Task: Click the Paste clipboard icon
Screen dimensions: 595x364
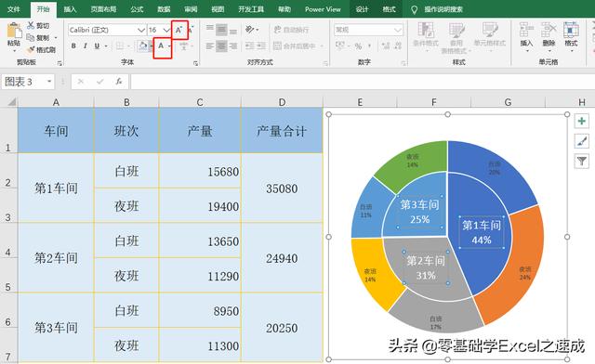Action: pos(14,31)
